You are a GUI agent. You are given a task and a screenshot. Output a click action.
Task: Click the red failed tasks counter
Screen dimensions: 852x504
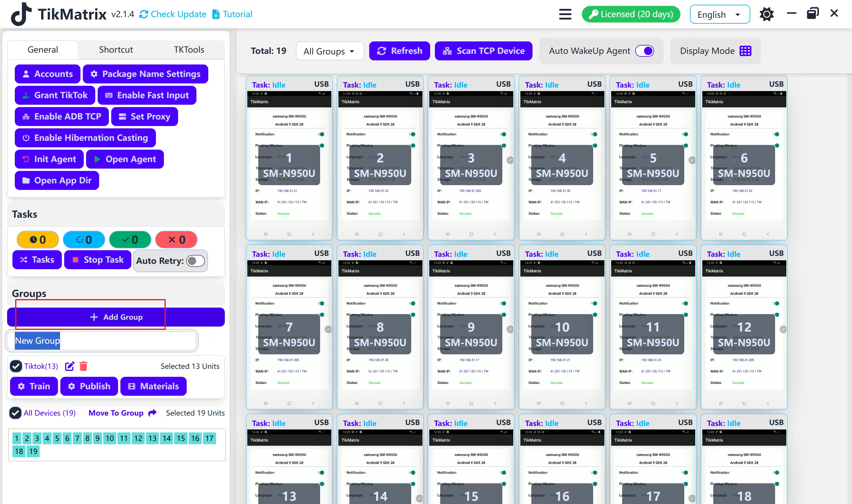pos(176,240)
